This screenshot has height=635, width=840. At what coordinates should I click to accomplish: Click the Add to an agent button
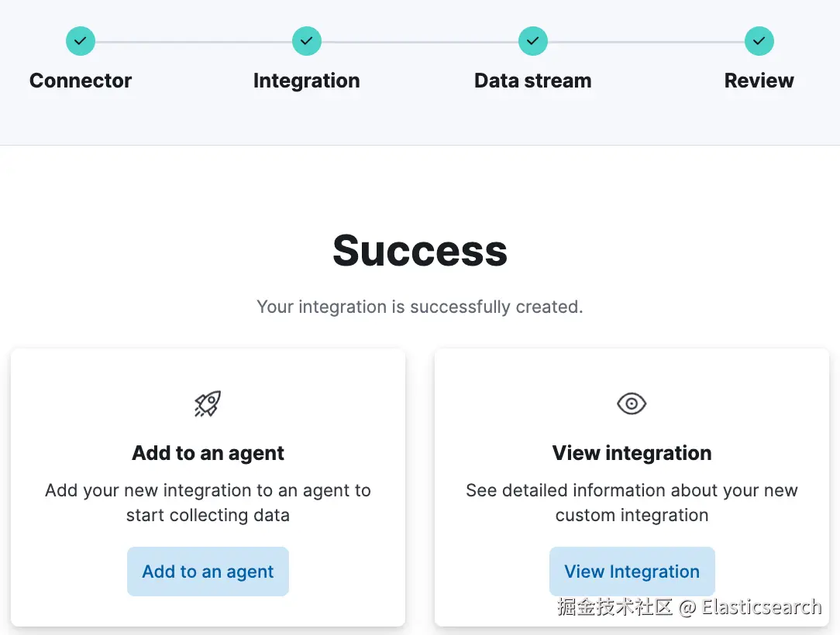pos(208,571)
